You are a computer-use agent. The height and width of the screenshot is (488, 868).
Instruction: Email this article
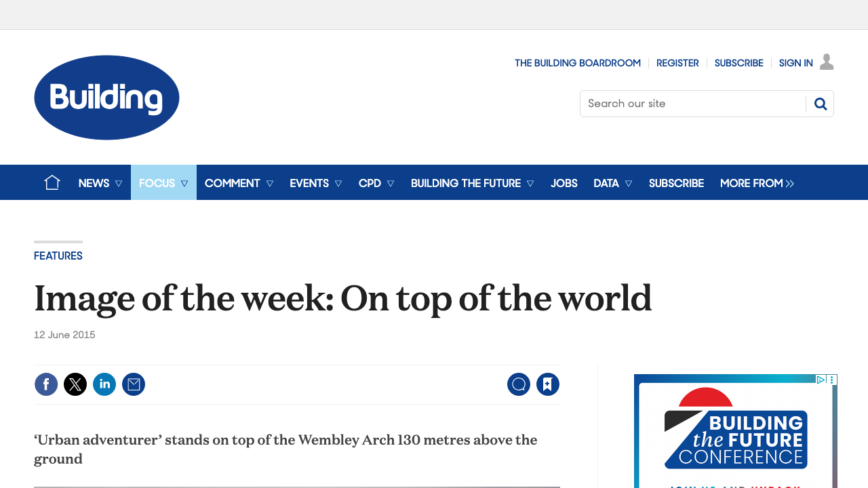tap(134, 384)
